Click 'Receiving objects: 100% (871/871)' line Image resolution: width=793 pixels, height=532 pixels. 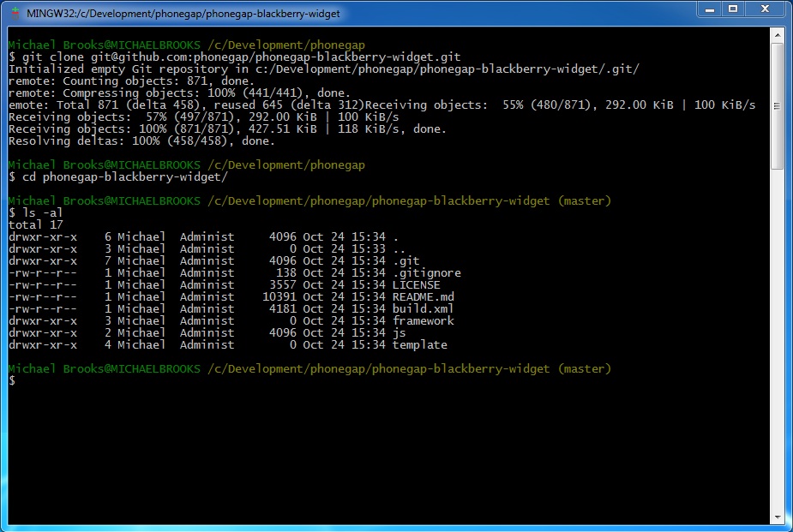tap(227, 129)
